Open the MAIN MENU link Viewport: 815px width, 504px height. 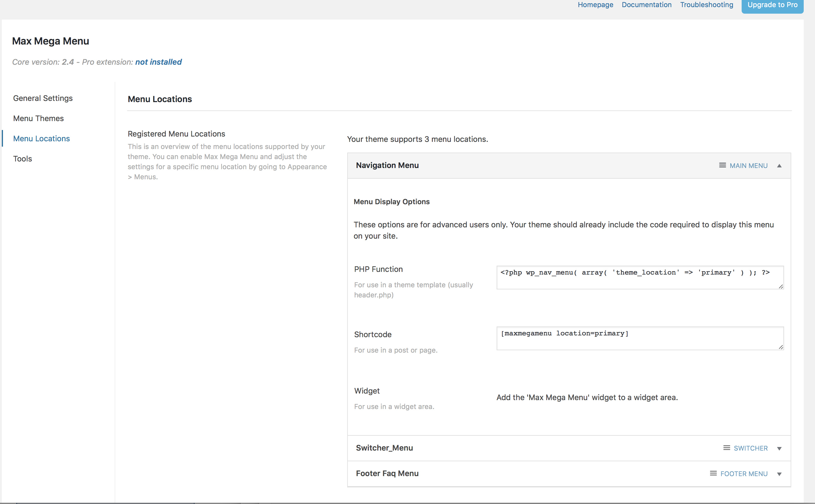coord(749,166)
